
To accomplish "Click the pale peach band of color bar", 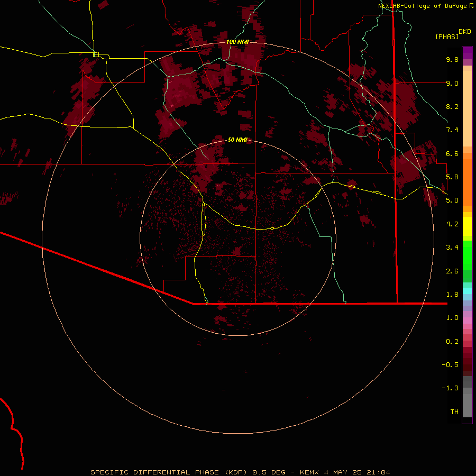I will pos(467,108).
